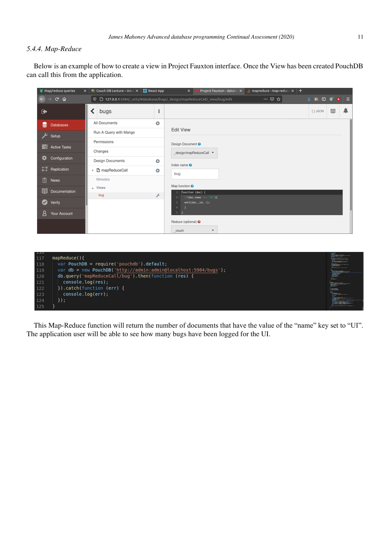The image size is (392, 535).
Task: Click the Configuration gear icon
Action: pyautogui.click(x=45, y=158)
